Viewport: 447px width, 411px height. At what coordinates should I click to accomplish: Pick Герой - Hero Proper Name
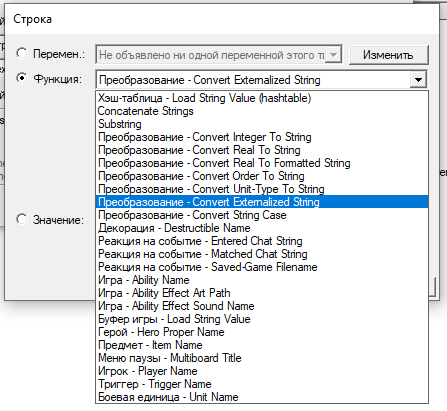(262, 332)
